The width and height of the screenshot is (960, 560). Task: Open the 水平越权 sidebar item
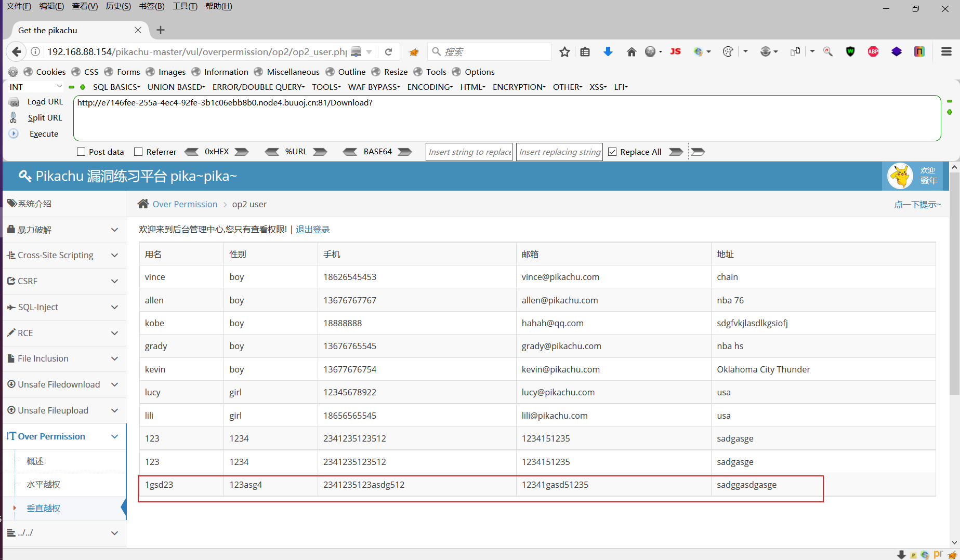click(44, 484)
